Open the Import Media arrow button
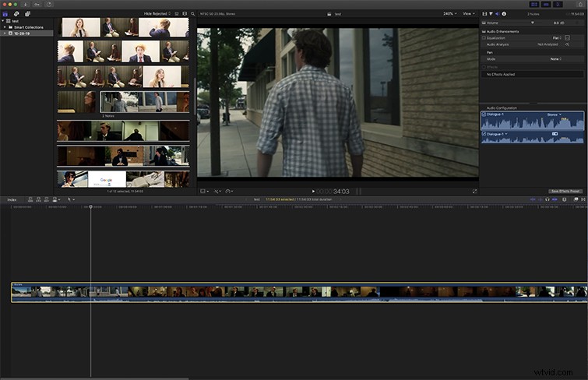Image resolution: width=588 pixels, height=380 pixels. coord(26,5)
